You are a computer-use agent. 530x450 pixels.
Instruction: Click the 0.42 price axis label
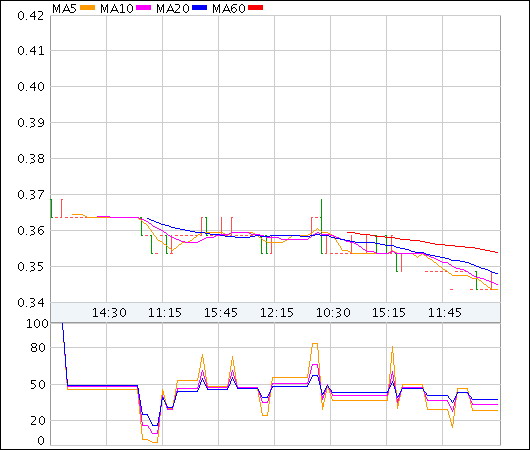point(31,16)
